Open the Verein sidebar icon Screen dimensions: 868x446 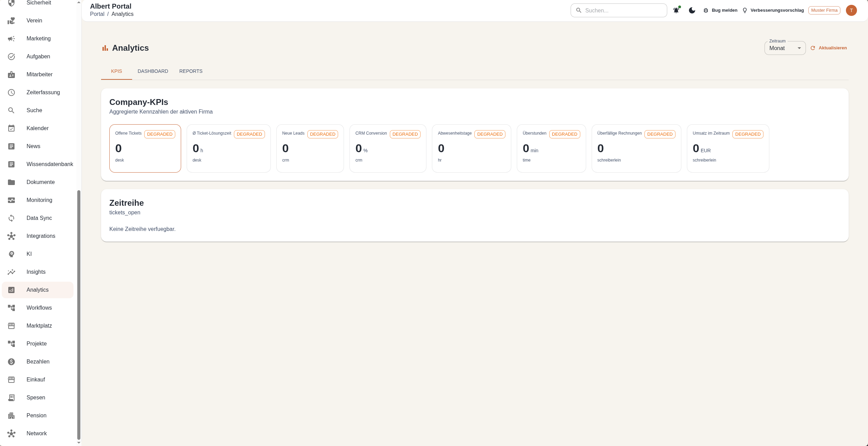(x=11, y=21)
